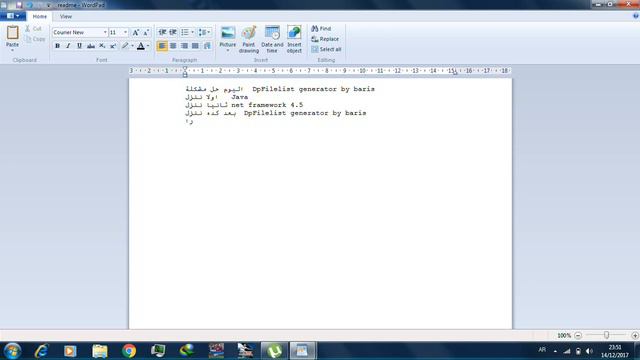The image size is (640, 360).
Task: Start a bulleted list
Action: (185, 32)
